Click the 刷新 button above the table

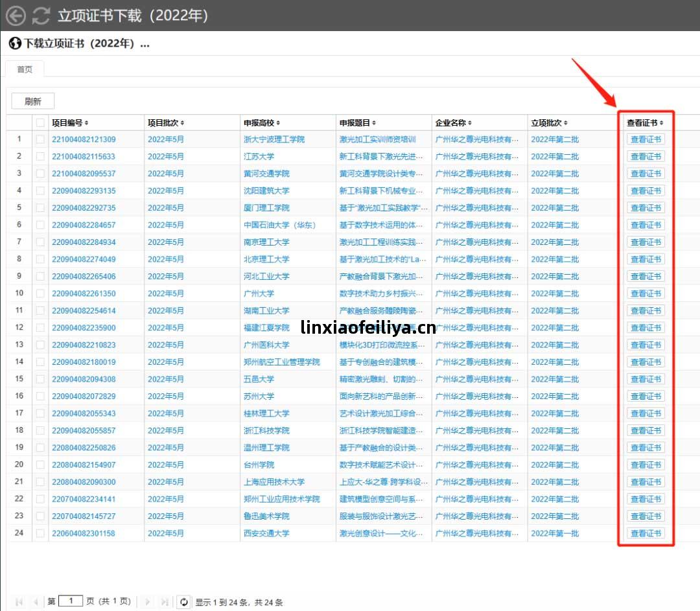point(33,101)
